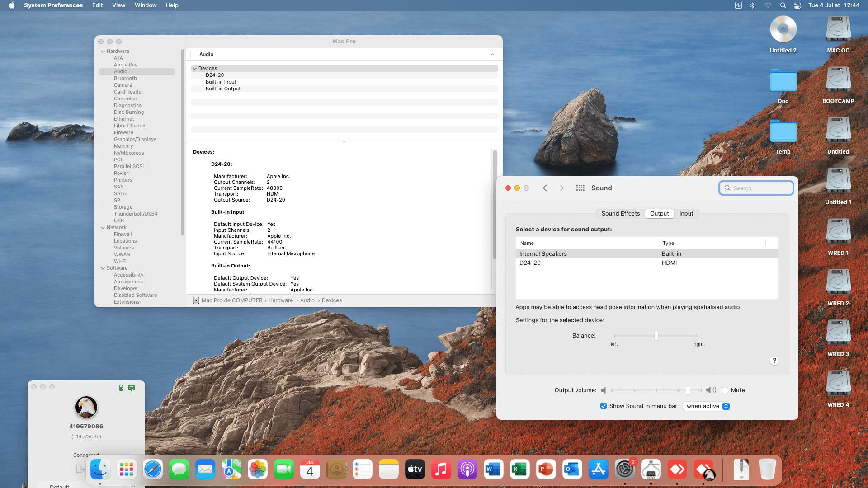Collapse the Hardware section in the sidebar
The image size is (868, 488).
click(103, 52)
